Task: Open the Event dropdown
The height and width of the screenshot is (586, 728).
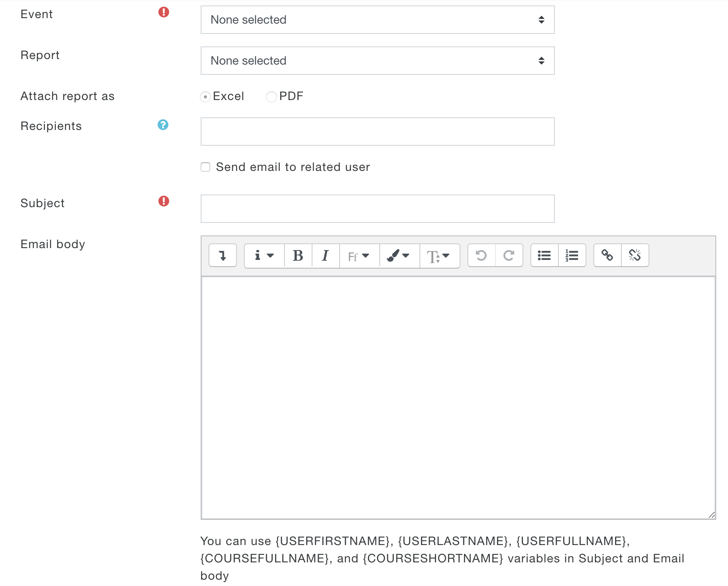Action: (378, 20)
